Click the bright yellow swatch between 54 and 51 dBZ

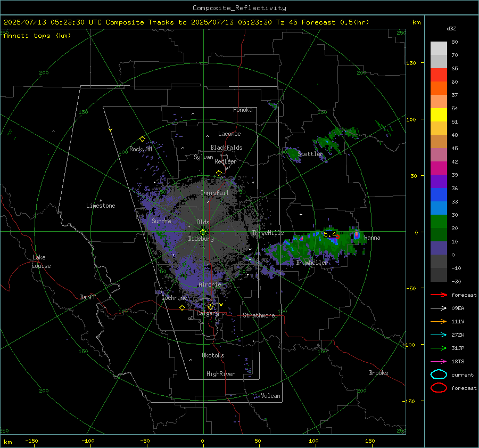coord(439,115)
